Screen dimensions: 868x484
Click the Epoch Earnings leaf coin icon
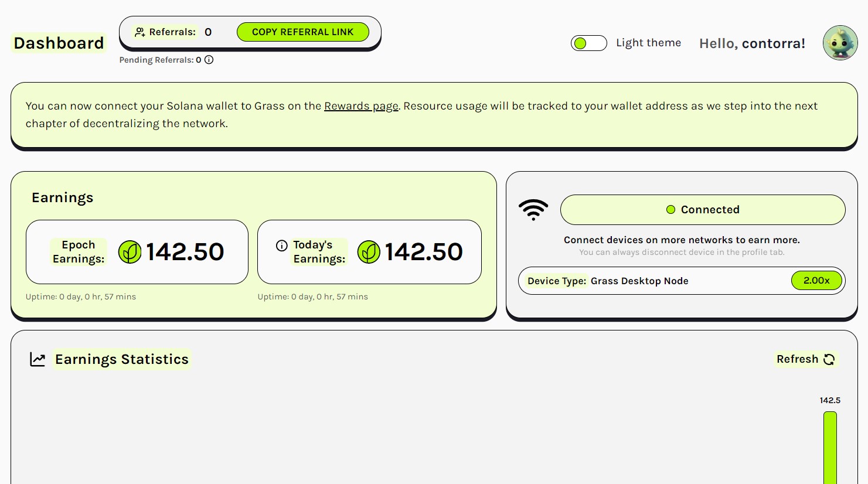click(130, 252)
